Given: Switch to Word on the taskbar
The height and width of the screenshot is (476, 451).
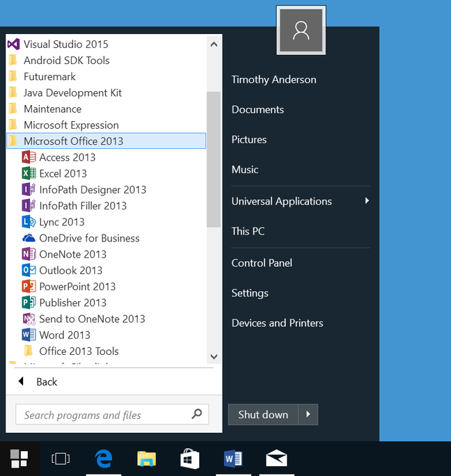Looking at the screenshot, I should point(233,459).
